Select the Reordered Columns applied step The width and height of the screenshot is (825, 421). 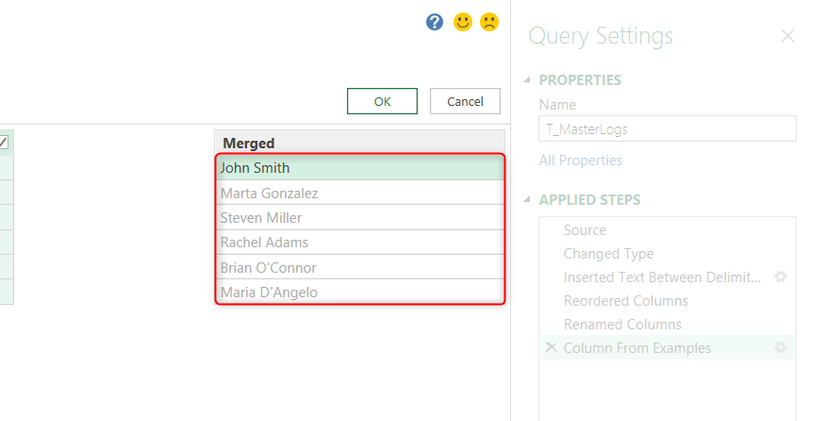(625, 301)
